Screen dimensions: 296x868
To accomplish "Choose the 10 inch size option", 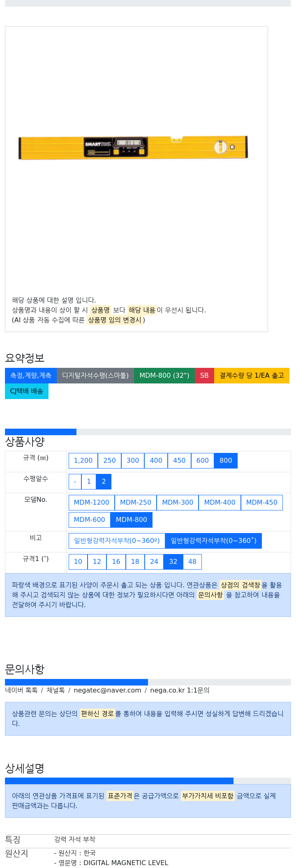I will tap(78, 561).
